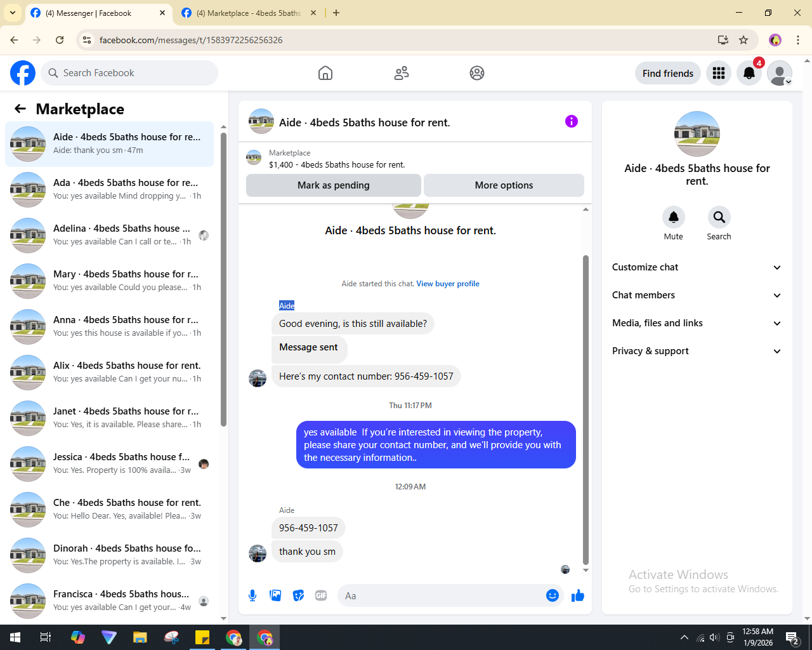Image resolution: width=812 pixels, height=650 pixels.
Task: Click the '956-459-1057' message bubble
Action: 308,528
